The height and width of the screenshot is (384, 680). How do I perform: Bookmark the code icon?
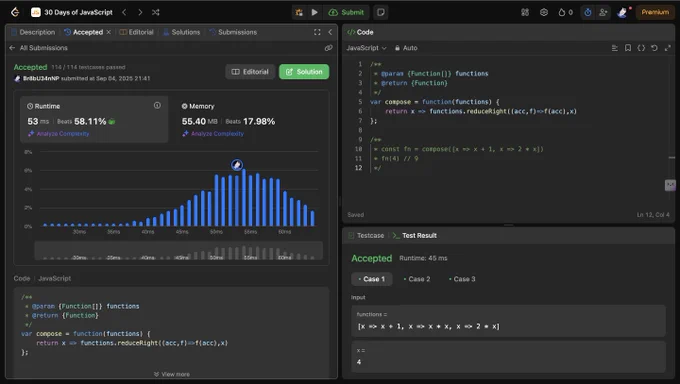628,48
